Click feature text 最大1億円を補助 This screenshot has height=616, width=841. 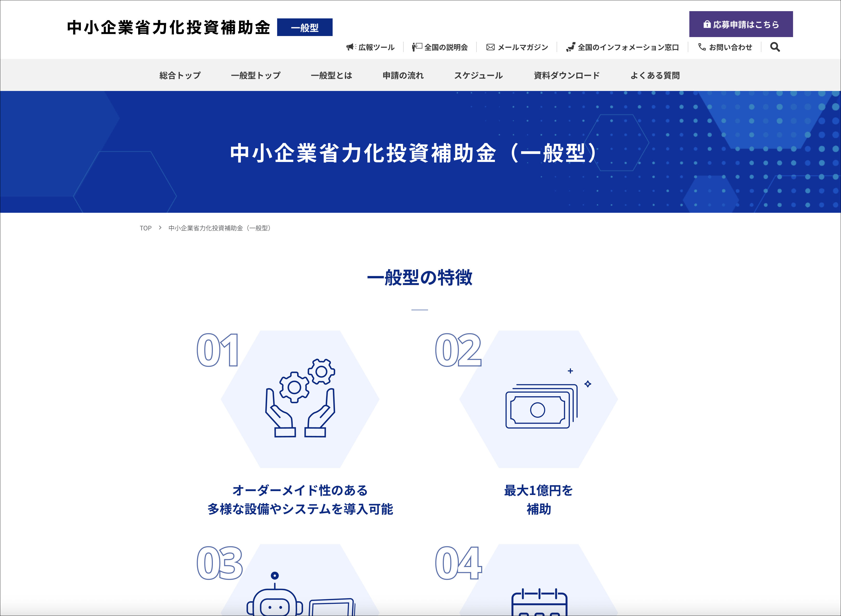538,500
